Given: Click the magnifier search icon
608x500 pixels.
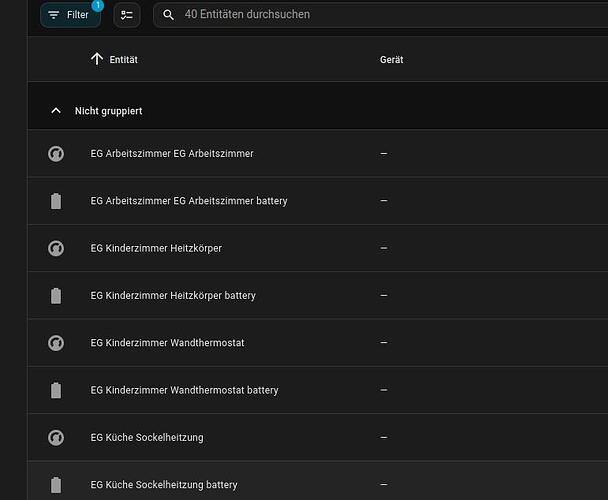Looking at the screenshot, I should pyautogui.click(x=169, y=15).
